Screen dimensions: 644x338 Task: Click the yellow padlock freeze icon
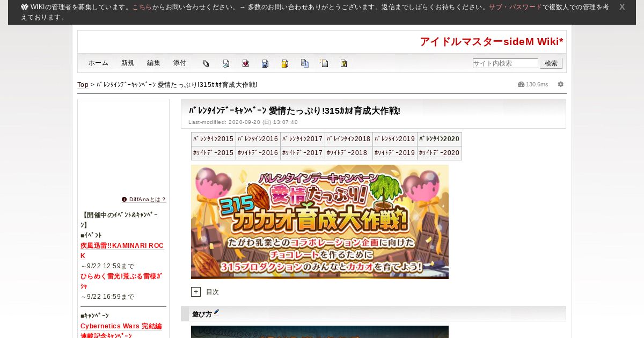pos(285,63)
